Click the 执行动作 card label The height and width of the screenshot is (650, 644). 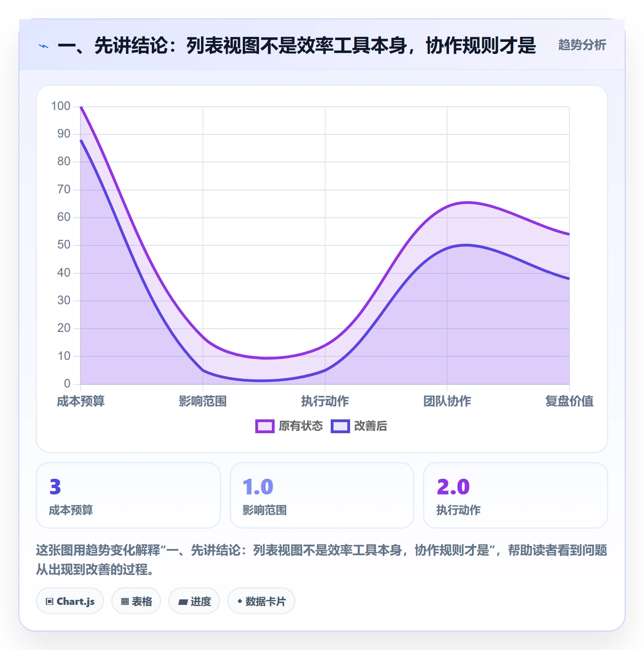(x=458, y=510)
